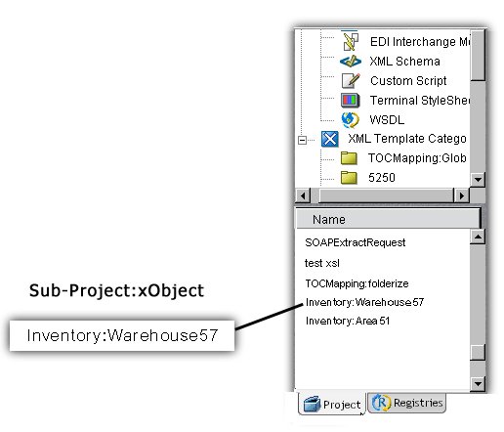Select test xsl in the list

tap(322, 263)
